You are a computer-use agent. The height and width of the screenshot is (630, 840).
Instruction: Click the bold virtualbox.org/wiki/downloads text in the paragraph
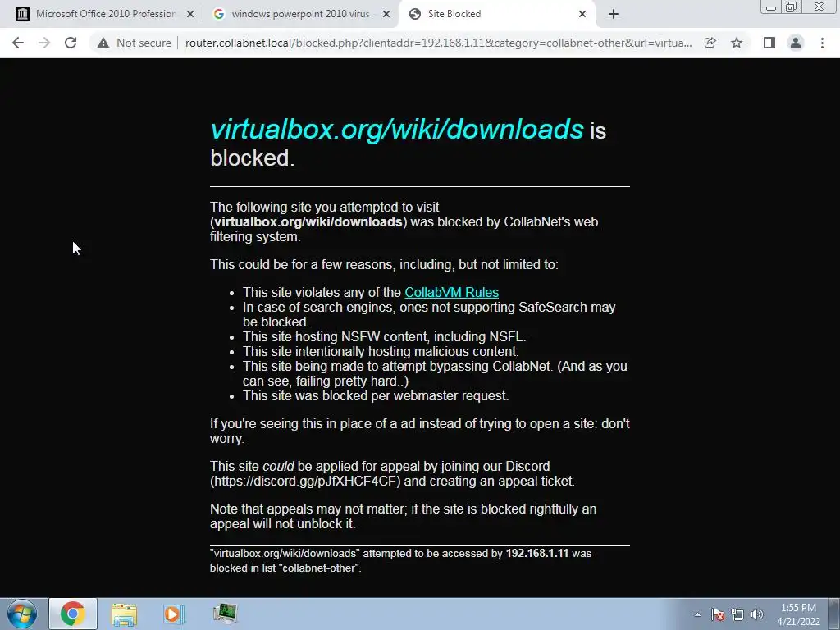308,221
